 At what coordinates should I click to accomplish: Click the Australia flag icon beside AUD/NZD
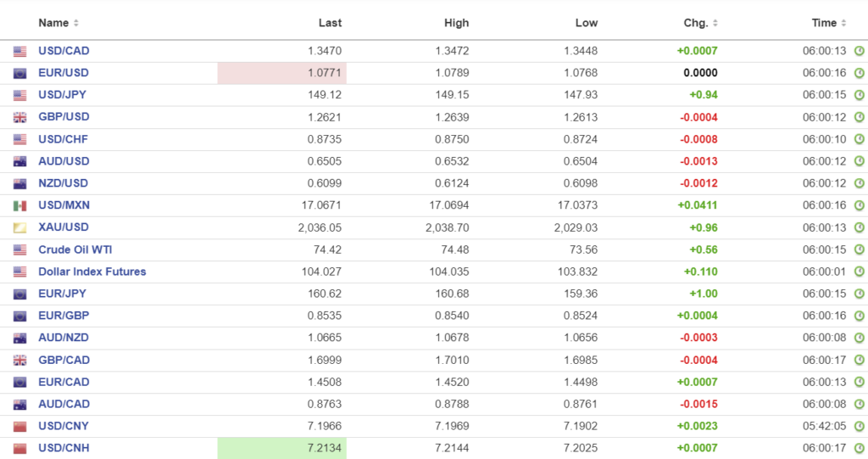pyautogui.click(x=20, y=338)
